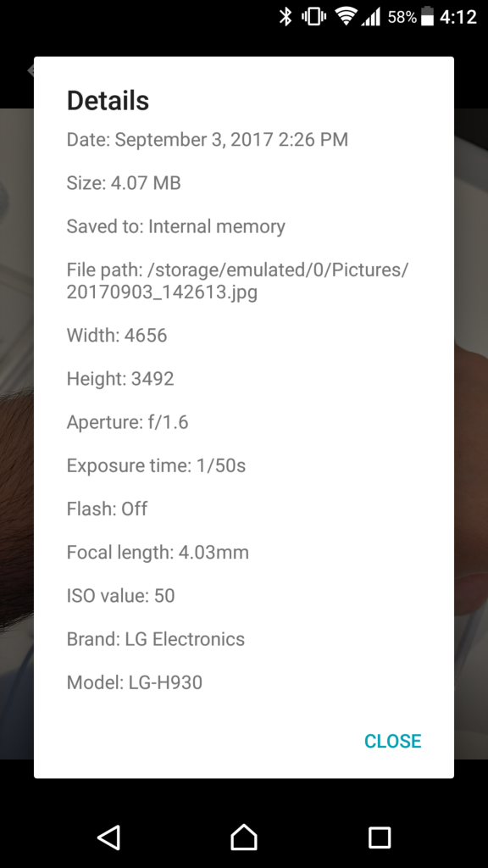The height and width of the screenshot is (868, 488).
Task: Tap the Bluetooth status bar icon
Action: (285, 17)
